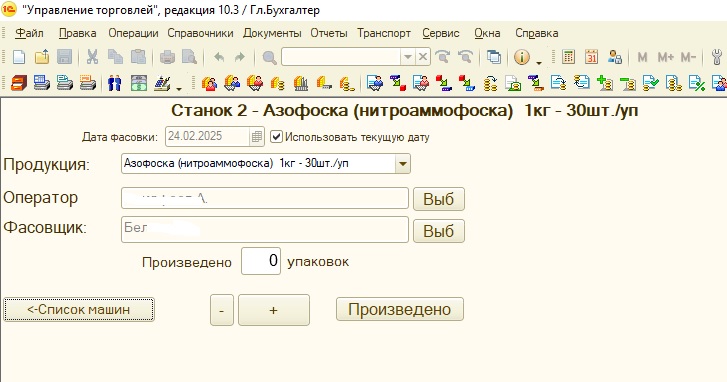Click the Find next icon

click(443, 57)
